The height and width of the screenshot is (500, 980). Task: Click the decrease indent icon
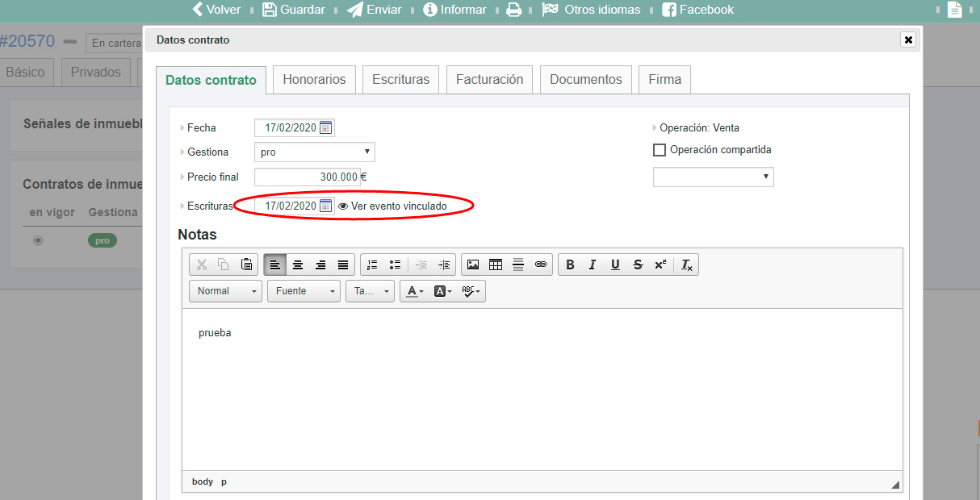(421, 265)
